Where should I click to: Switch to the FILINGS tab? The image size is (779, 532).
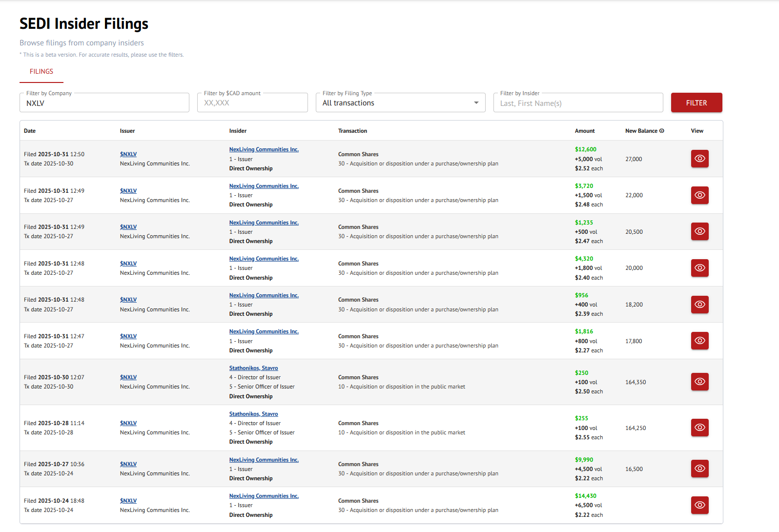41,72
